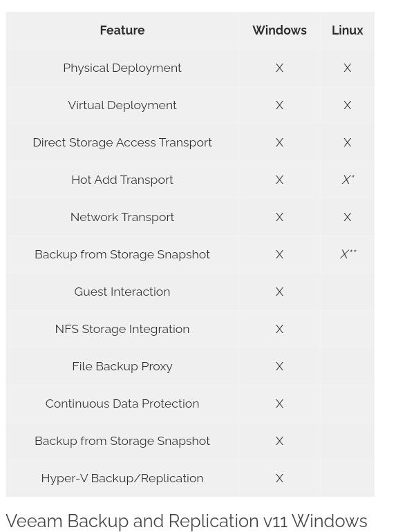Click the Hot Add Transport label
Screen dimensions: 396x532
pyautogui.click(x=122, y=180)
